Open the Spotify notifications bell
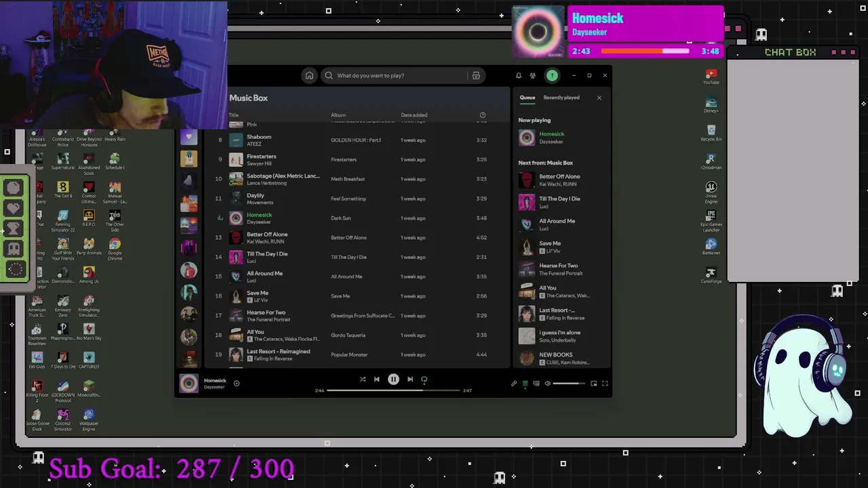 [519, 76]
